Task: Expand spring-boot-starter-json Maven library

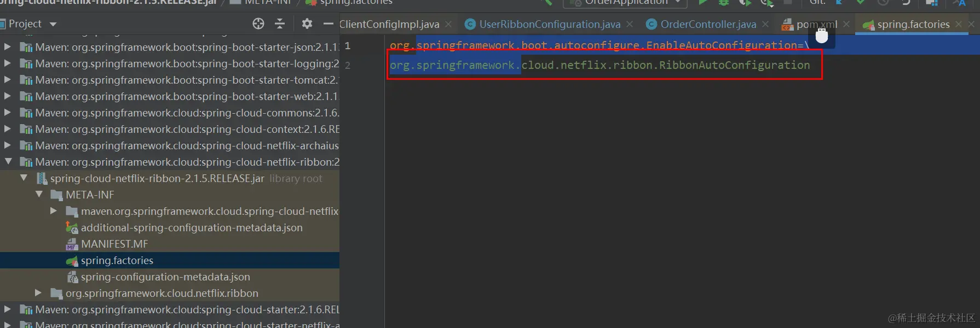Action: tap(8, 47)
